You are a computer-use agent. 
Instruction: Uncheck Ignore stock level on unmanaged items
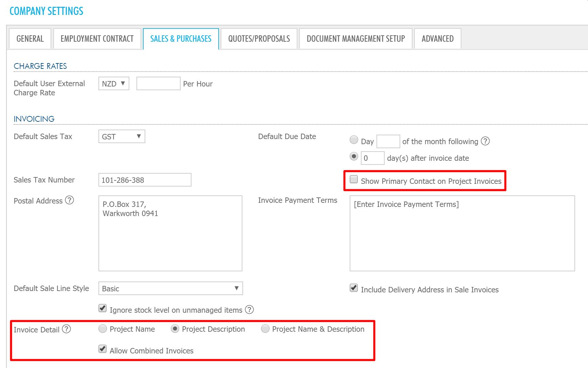[x=103, y=308]
